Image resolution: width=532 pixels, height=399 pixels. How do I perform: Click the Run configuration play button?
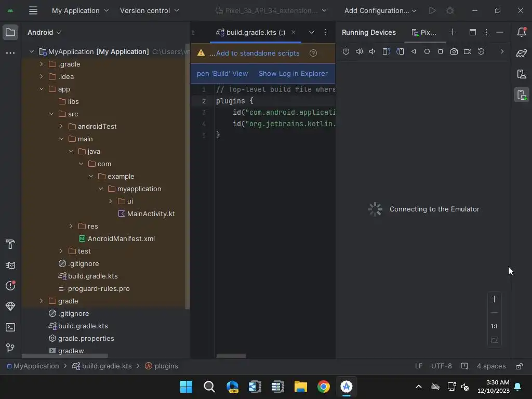pyautogui.click(x=432, y=10)
